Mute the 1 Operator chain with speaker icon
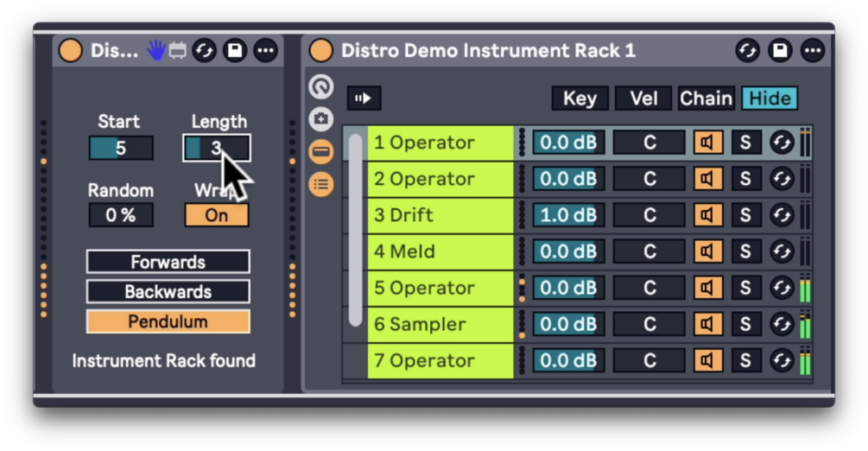 tap(708, 143)
